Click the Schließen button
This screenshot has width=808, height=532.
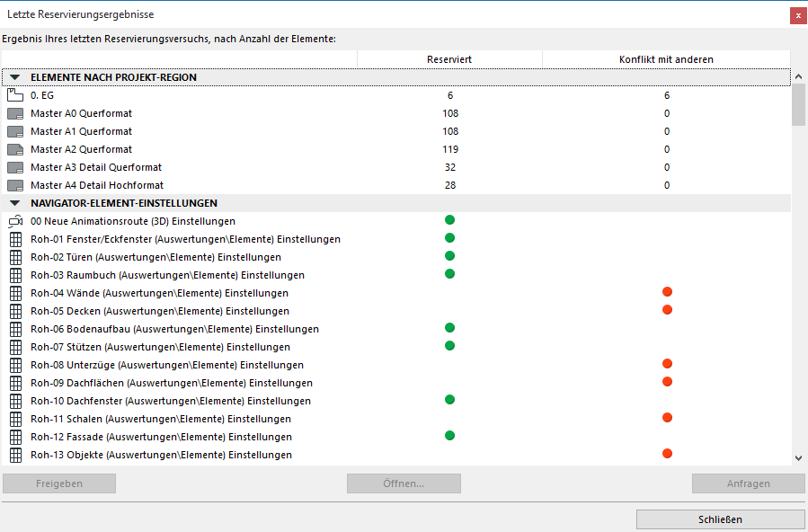tap(721, 519)
